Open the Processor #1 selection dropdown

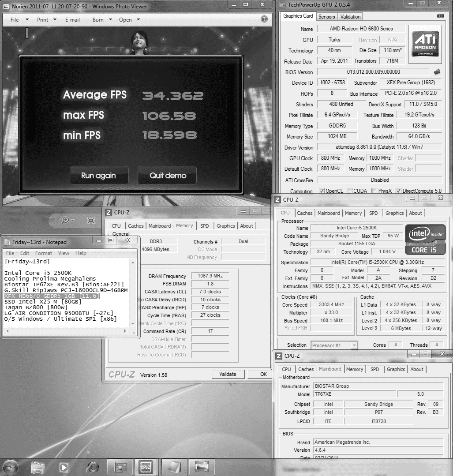(335, 345)
